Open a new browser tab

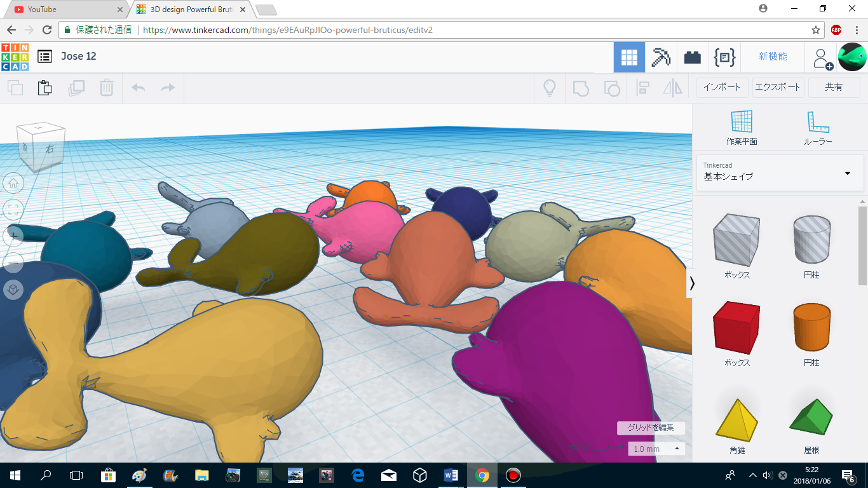point(266,10)
